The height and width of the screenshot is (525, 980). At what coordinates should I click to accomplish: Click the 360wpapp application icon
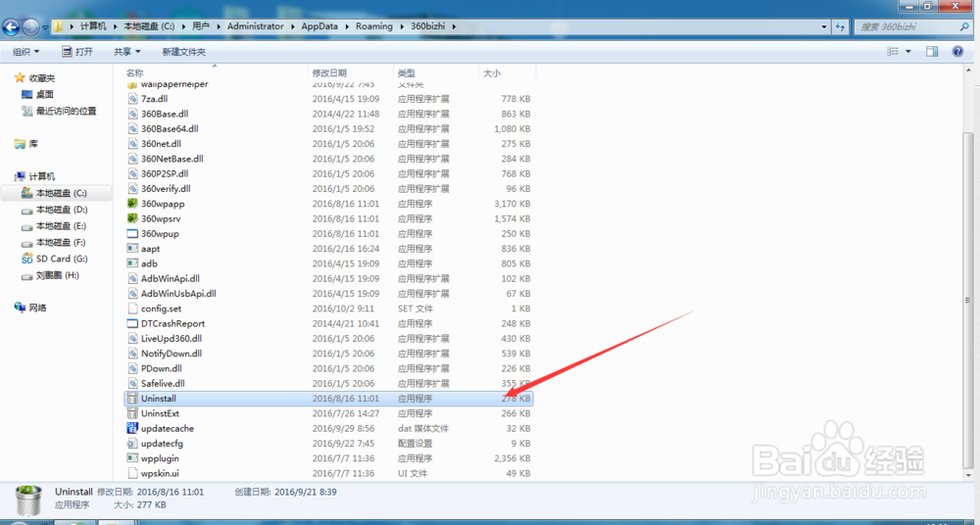click(132, 203)
